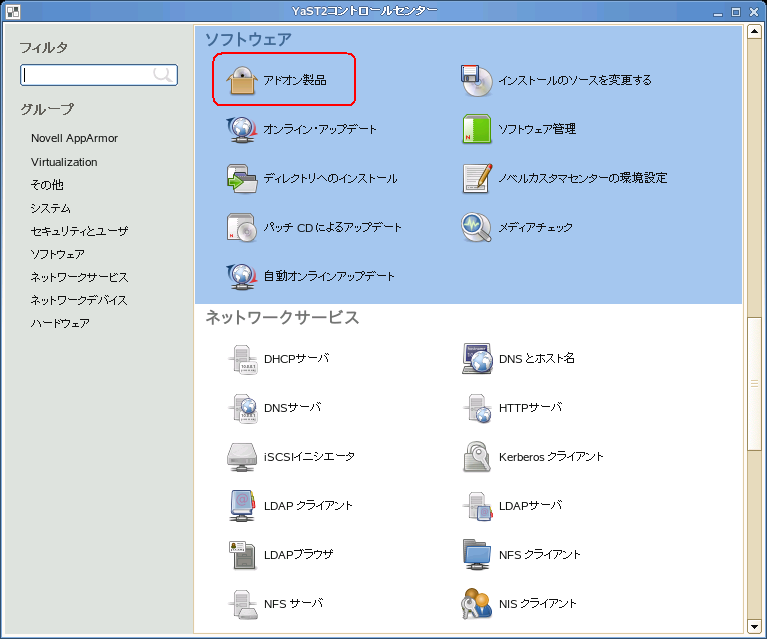767x639 pixels.
Task: Click the NIS クライアント icon
Action: tap(477, 603)
